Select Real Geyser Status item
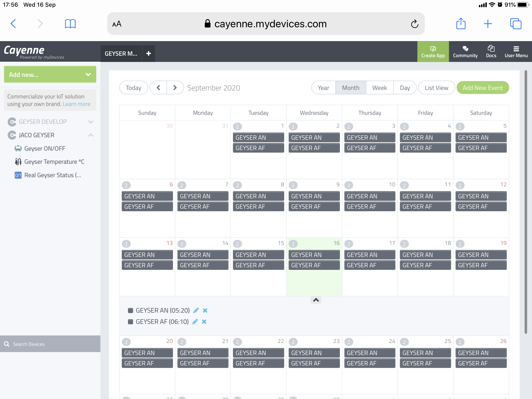 [x=48, y=175]
